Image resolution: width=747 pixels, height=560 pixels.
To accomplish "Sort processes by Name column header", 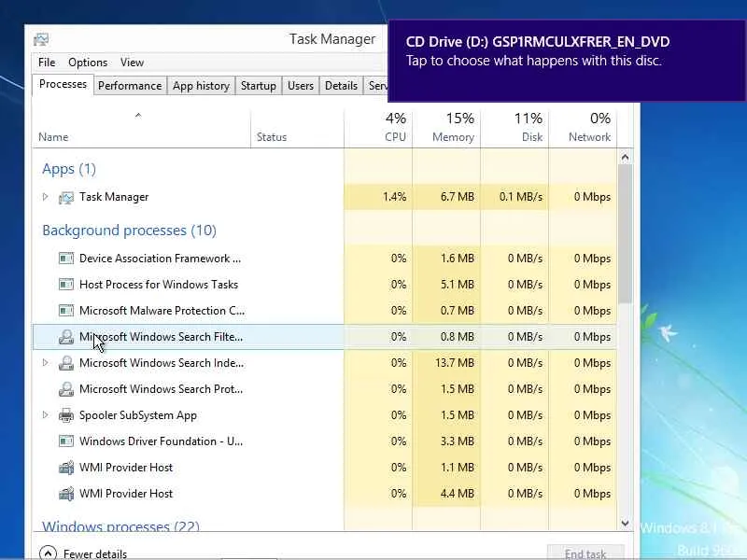I will pyautogui.click(x=142, y=129).
